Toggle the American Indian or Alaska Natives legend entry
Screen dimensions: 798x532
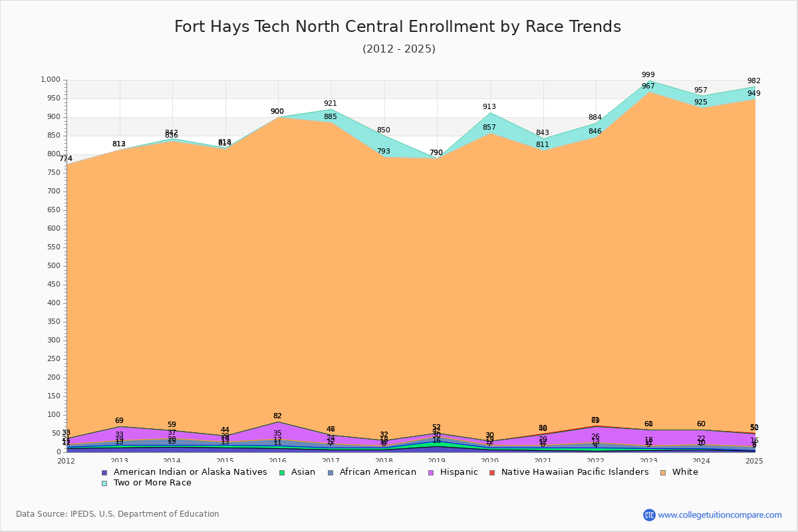pos(184,472)
